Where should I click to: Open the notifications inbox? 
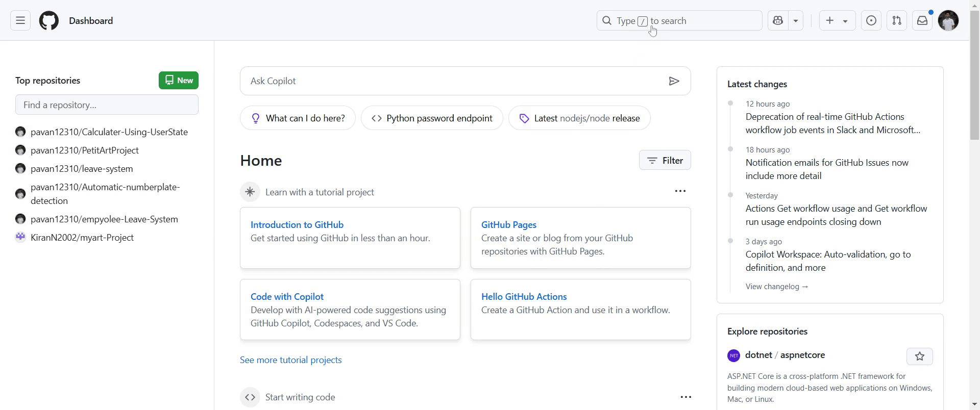(922, 20)
